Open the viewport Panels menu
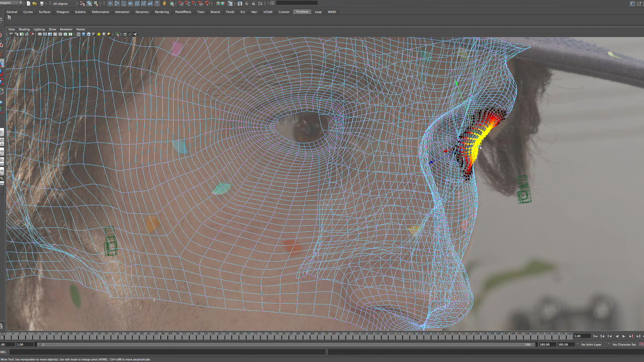The image size is (644, 362). [81, 29]
